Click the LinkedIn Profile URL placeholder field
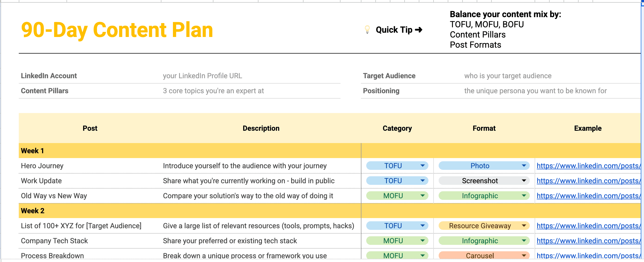The height and width of the screenshot is (262, 644). point(202,76)
